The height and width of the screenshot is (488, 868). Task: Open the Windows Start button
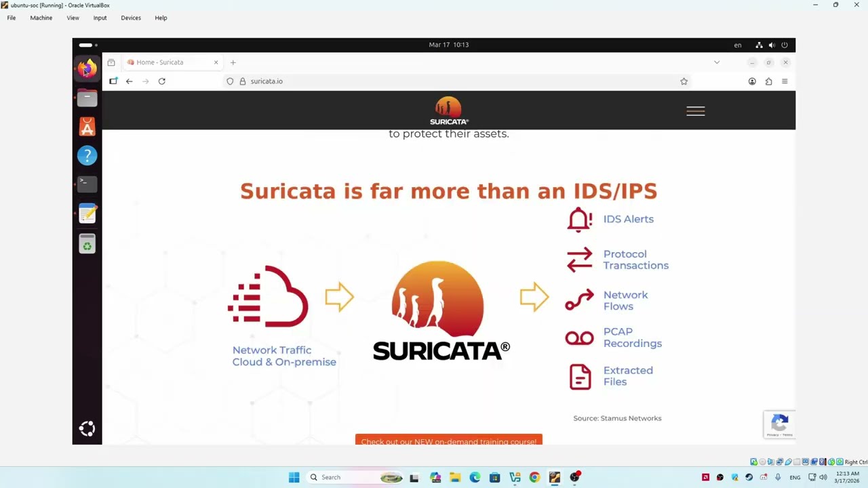click(x=294, y=477)
